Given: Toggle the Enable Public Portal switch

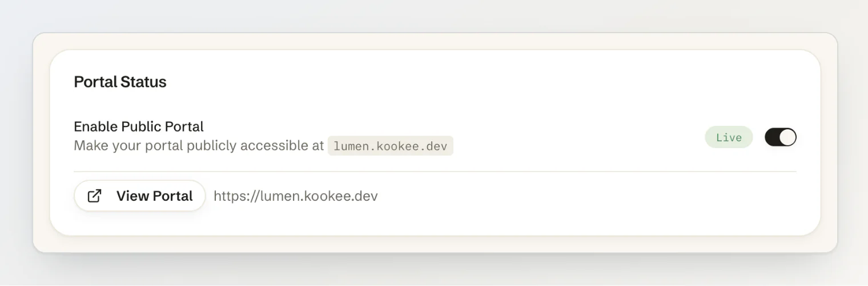Looking at the screenshot, I should click(x=780, y=137).
